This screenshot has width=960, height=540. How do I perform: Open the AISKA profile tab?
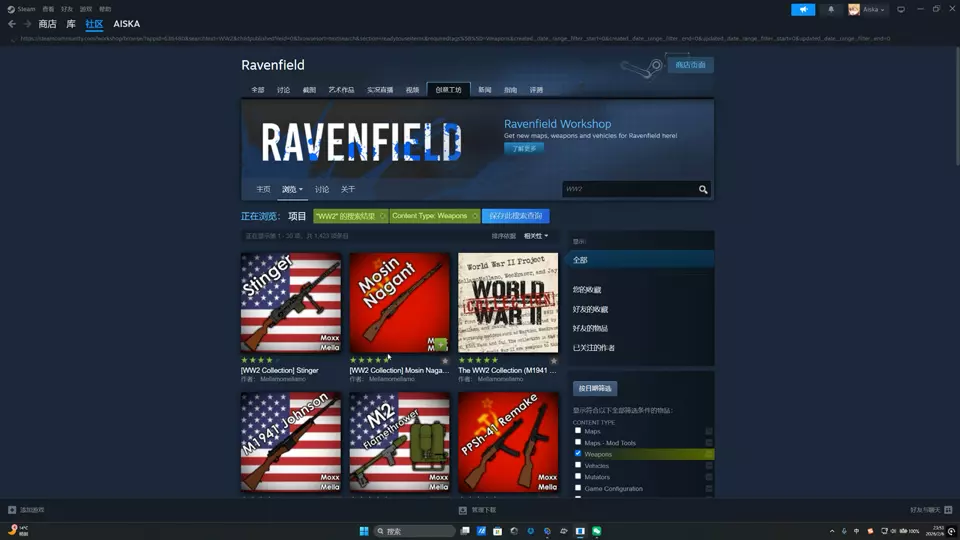point(127,24)
